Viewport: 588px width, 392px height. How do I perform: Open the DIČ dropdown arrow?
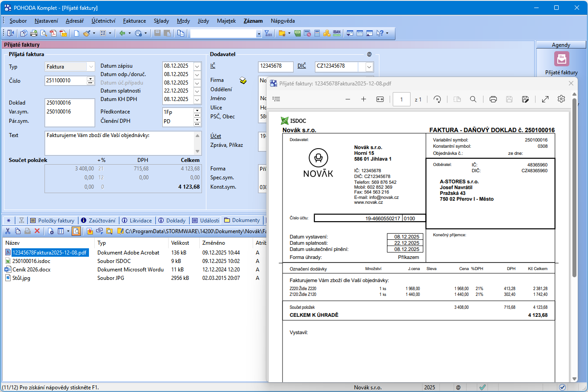369,67
